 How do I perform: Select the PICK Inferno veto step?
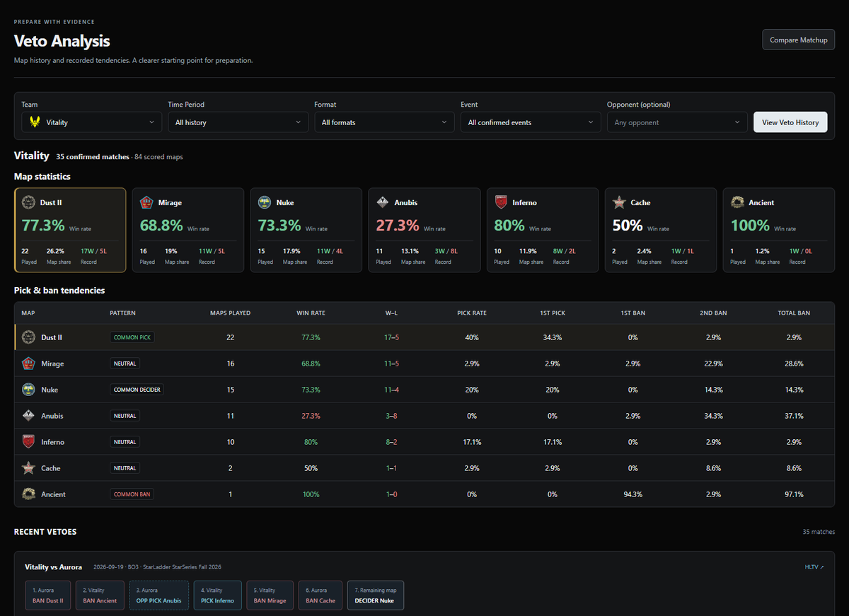(217, 595)
